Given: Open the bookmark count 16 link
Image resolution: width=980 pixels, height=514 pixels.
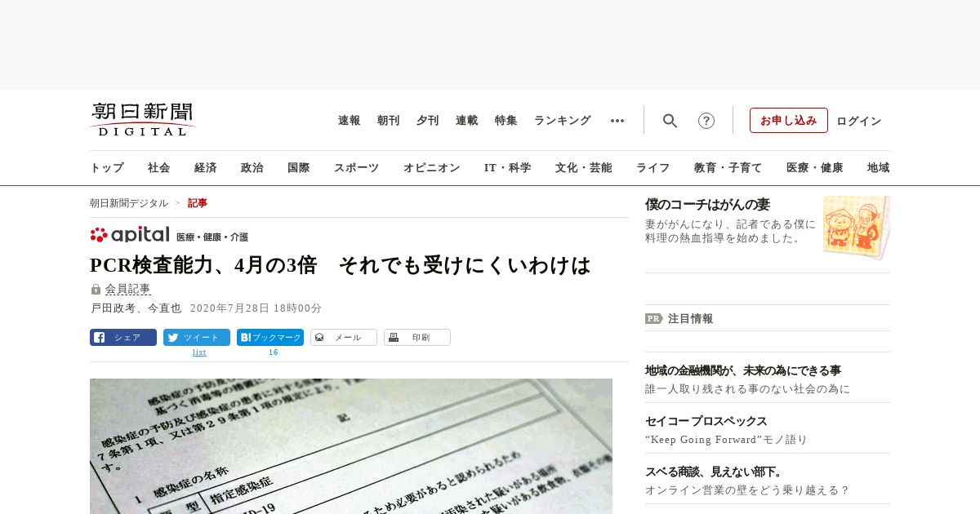Looking at the screenshot, I should coord(274,352).
